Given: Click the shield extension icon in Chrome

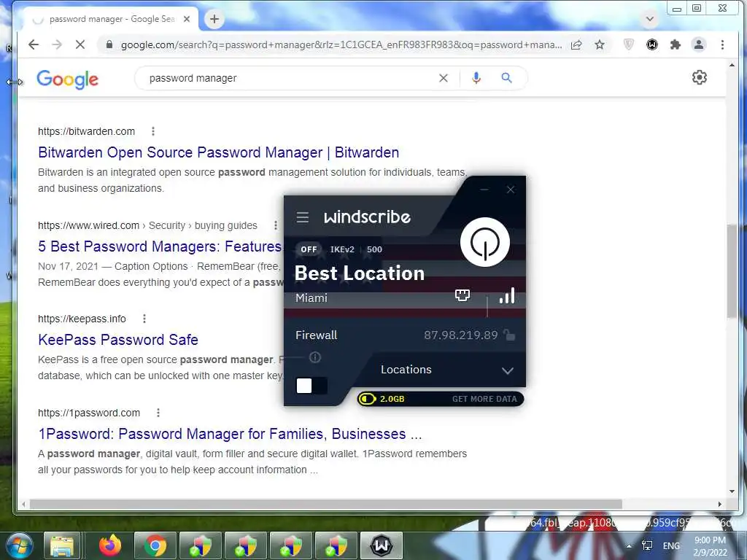Looking at the screenshot, I should pos(629,44).
